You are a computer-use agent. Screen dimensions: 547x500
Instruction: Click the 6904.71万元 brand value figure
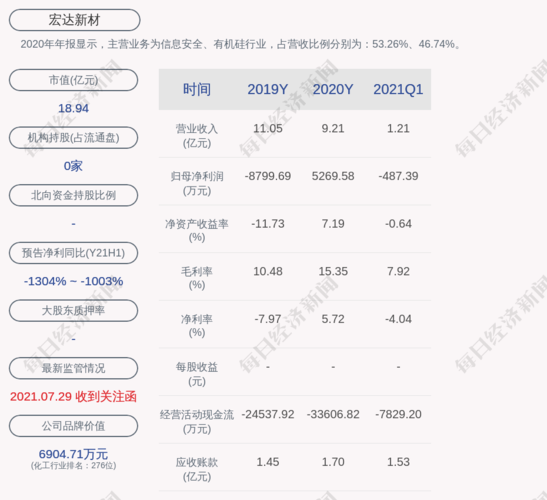[73, 454]
